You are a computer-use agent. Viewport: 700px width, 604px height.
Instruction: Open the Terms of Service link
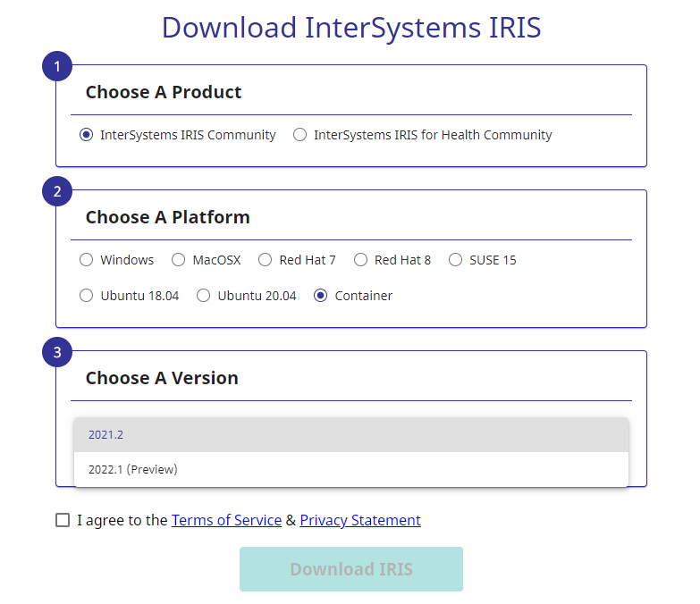226,520
